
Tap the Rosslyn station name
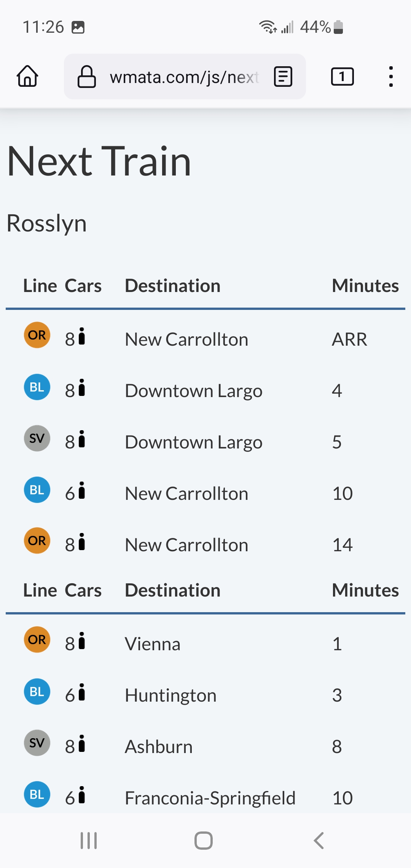click(x=47, y=223)
